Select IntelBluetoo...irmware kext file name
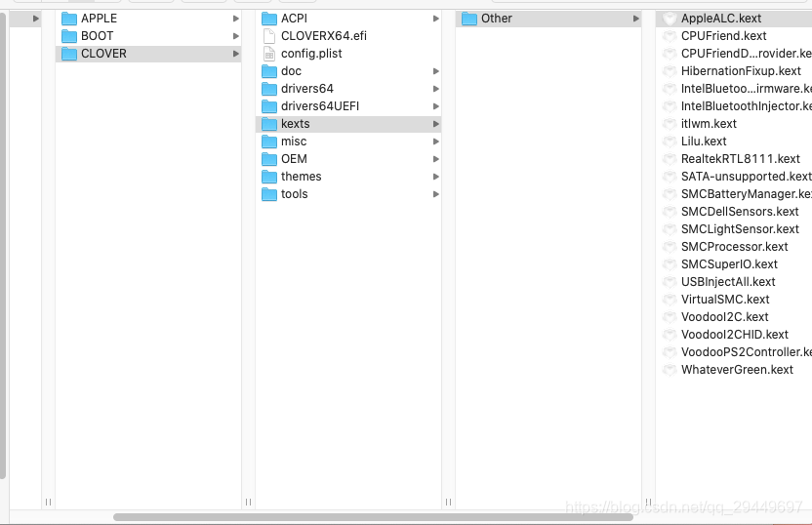812x525 pixels. click(x=747, y=89)
